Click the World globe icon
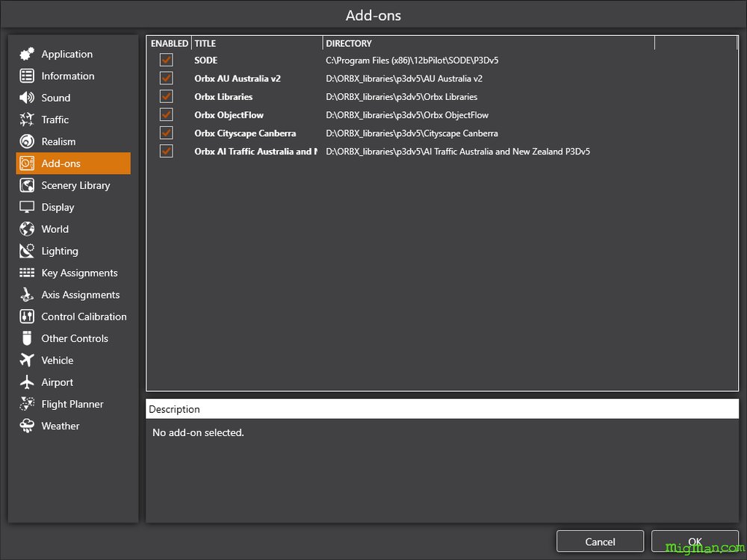 point(27,229)
